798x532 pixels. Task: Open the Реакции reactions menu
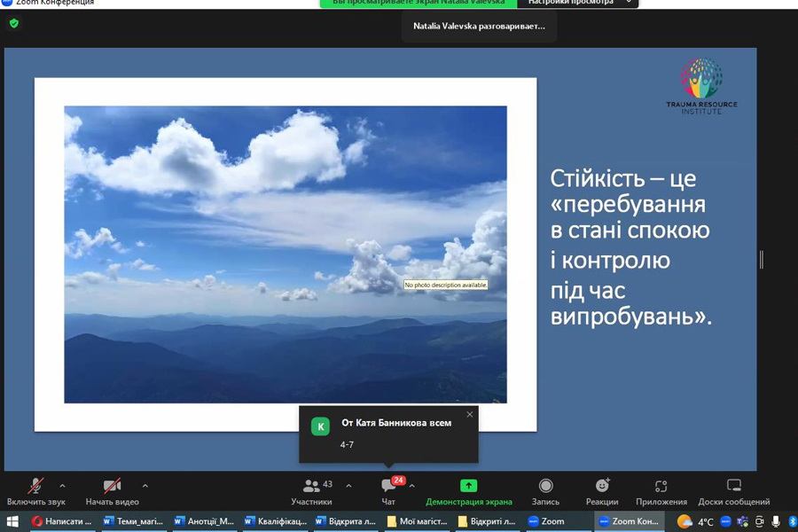click(602, 487)
